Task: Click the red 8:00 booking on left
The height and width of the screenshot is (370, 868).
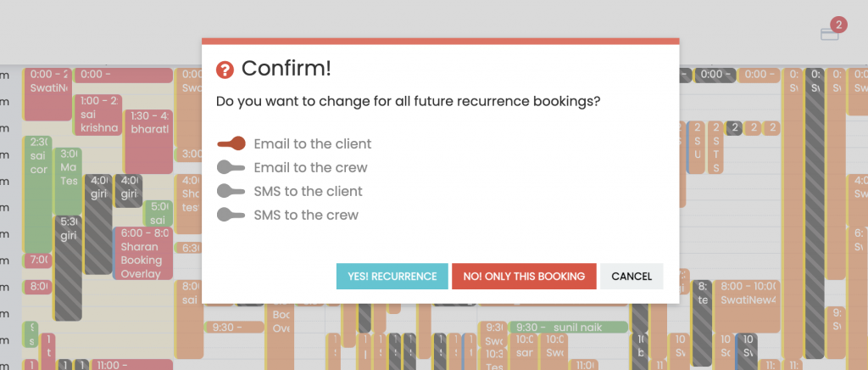Action: (x=37, y=287)
